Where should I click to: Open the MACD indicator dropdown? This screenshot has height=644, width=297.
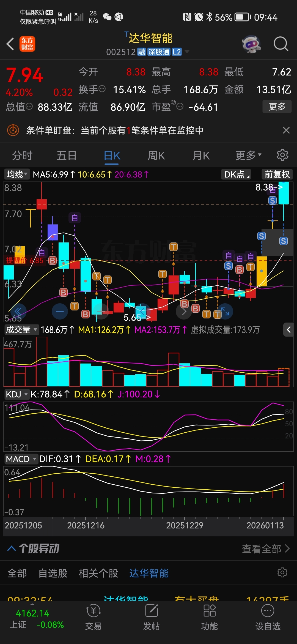pyautogui.click(x=21, y=459)
